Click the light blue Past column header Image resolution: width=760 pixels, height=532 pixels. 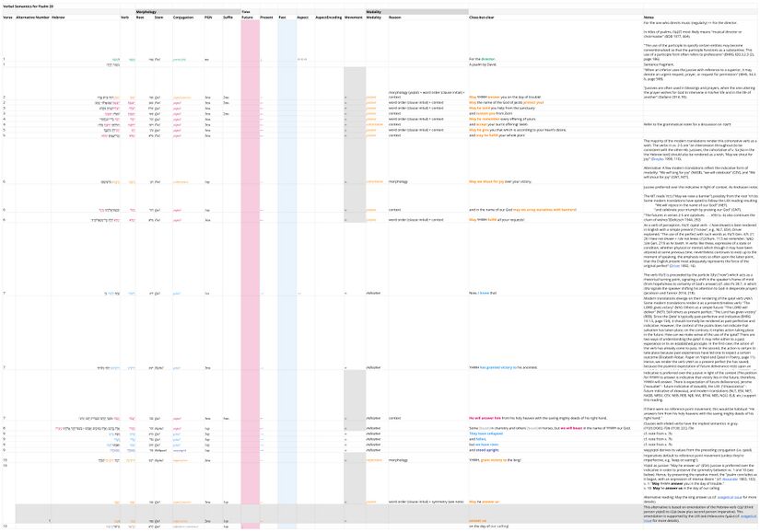tap(282, 17)
